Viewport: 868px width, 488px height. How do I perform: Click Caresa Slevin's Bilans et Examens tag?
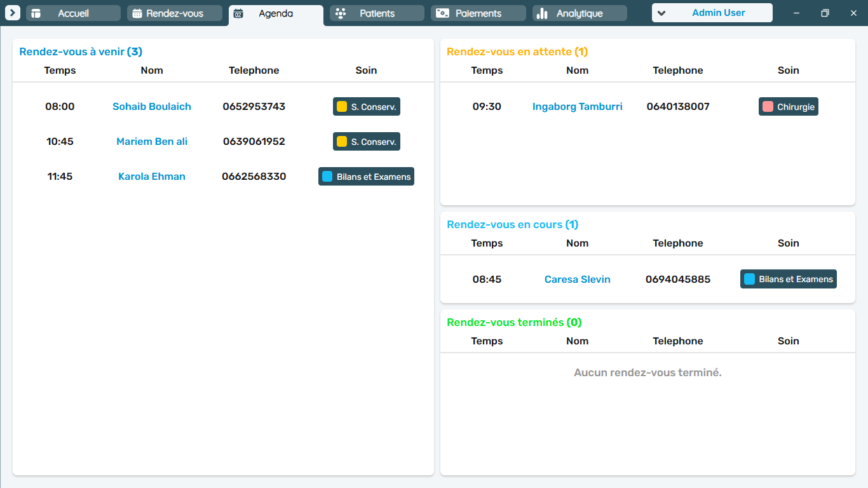coord(789,279)
